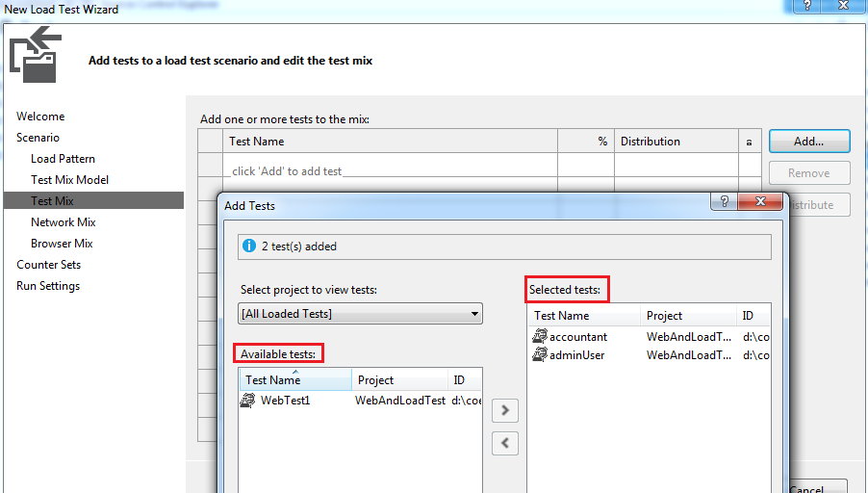Viewport: 868px width, 493px height.
Task: Go to the Test Mix Model step
Action: pos(69,179)
